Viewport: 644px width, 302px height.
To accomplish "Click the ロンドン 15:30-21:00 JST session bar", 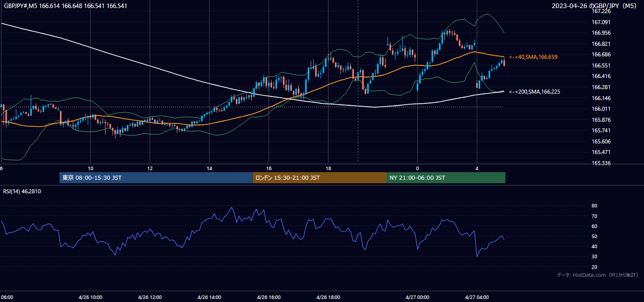I will [x=319, y=178].
